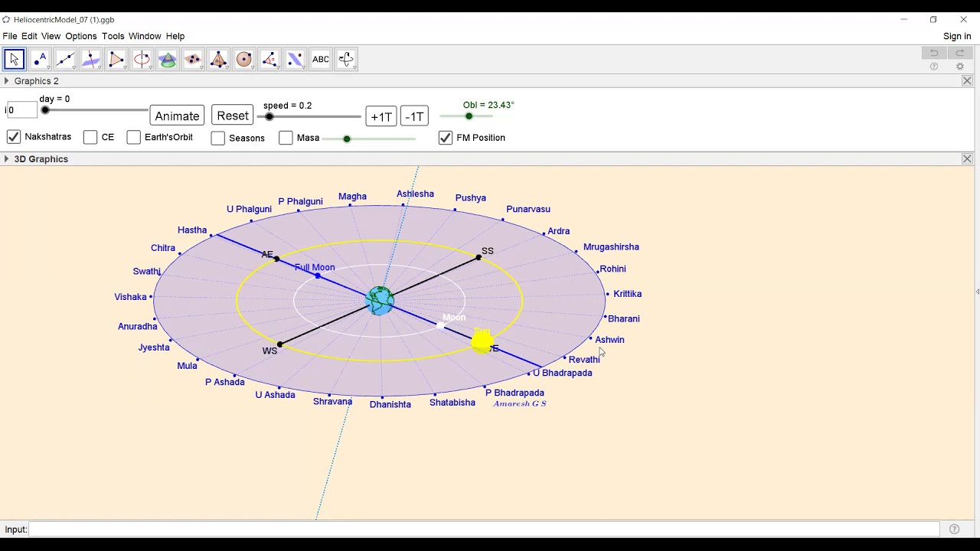Click the Undo arrow icon
The height and width of the screenshot is (551, 980).
934,53
